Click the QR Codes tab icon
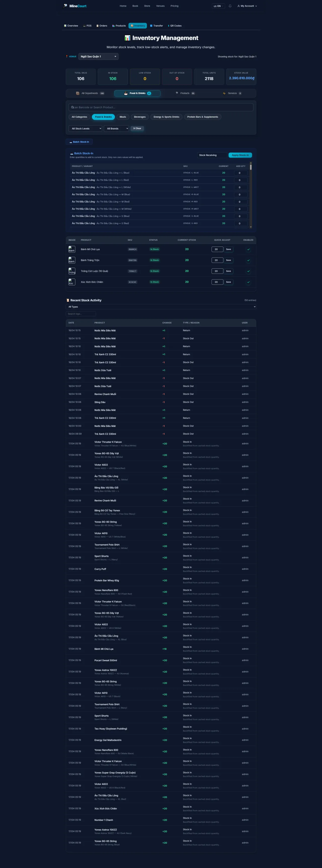Screen dimensions: 322x868 (169, 26)
